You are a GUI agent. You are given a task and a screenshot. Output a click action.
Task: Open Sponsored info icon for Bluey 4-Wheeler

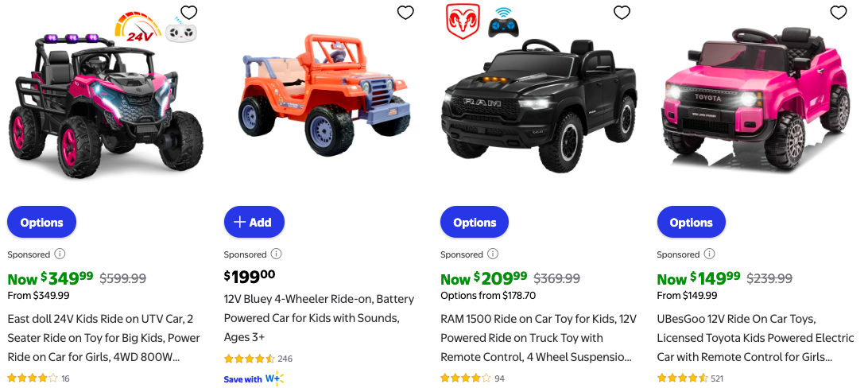pos(276,254)
